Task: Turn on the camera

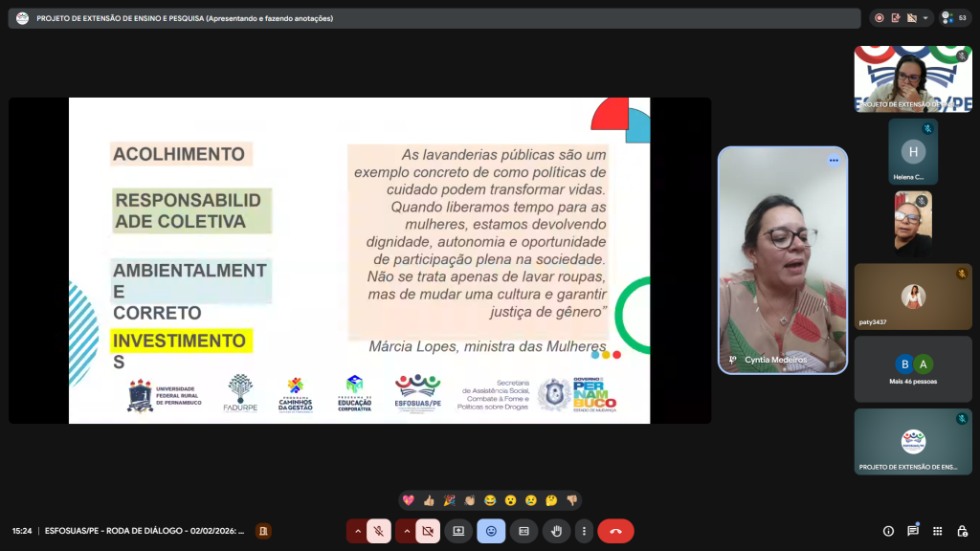Action: (428, 531)
